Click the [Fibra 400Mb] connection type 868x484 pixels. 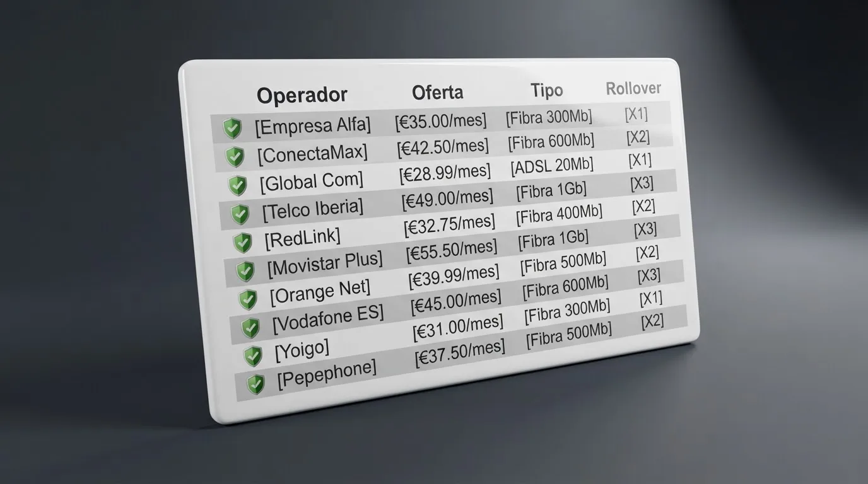[x=560, y=214]
